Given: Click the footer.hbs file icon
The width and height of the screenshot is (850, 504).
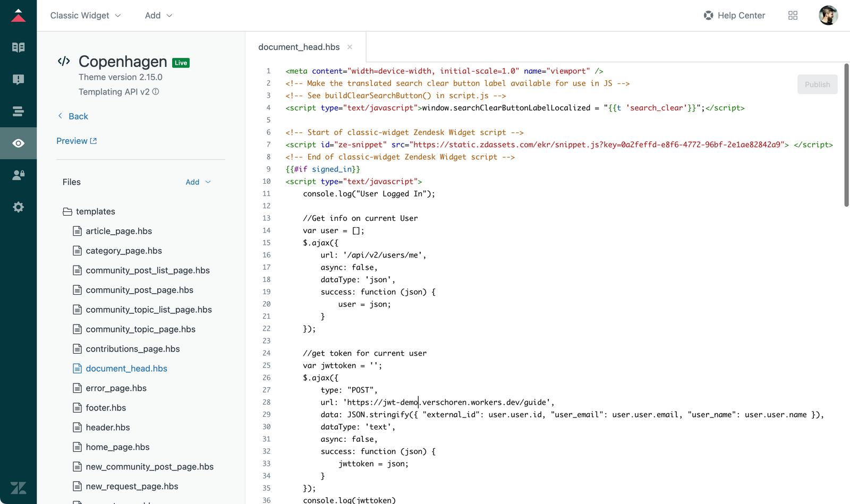Looking at the screenshot, I should (77, 408).
